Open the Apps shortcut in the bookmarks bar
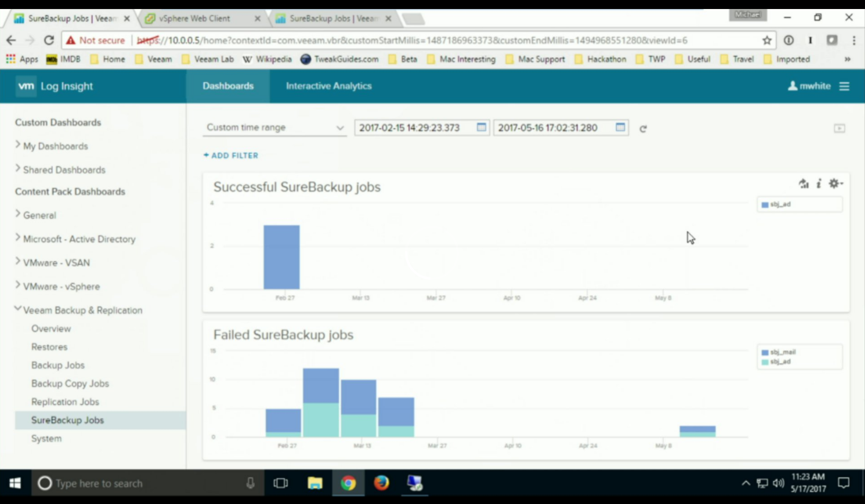Image resolution: width=865 pixels, height=504 pixels. 22,59
